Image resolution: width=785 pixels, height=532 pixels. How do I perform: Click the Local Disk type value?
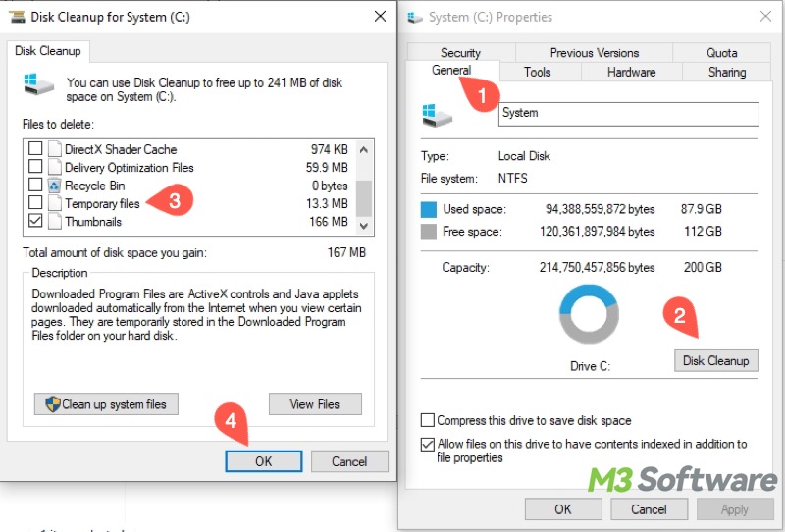[x=524, y=156]
